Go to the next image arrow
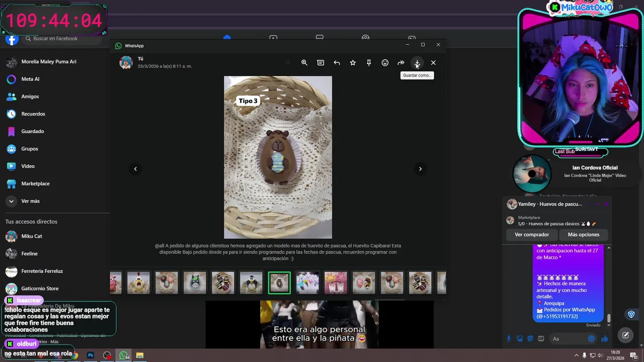Viewport: 644px width, 362px height. pos(420,169)
